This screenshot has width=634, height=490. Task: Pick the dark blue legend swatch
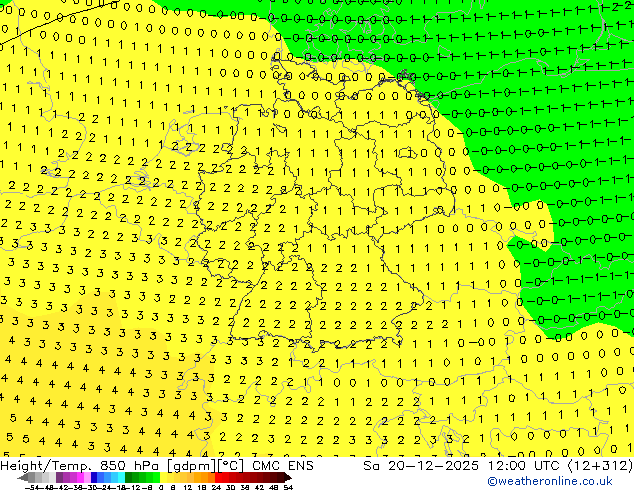[x=94, y=478]
